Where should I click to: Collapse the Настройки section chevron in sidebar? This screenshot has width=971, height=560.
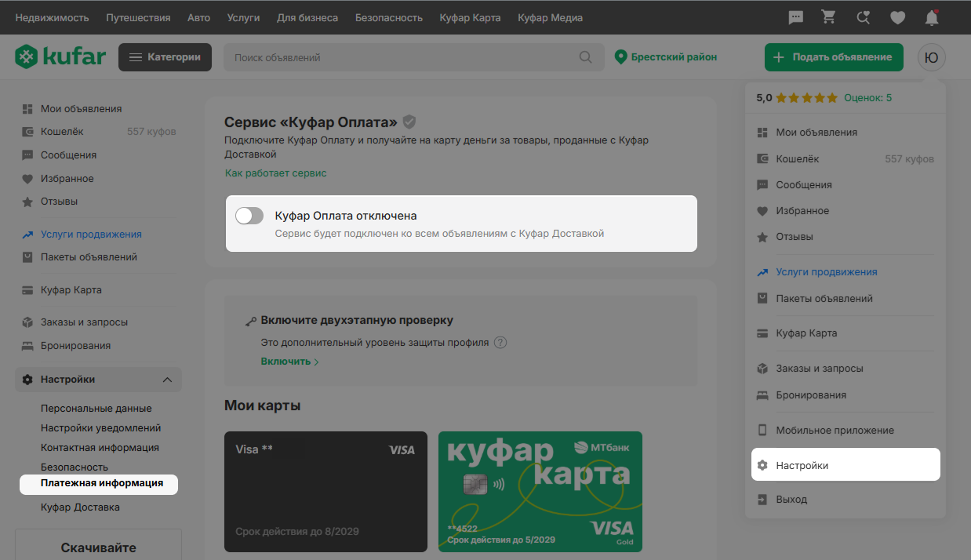point(167,380)
